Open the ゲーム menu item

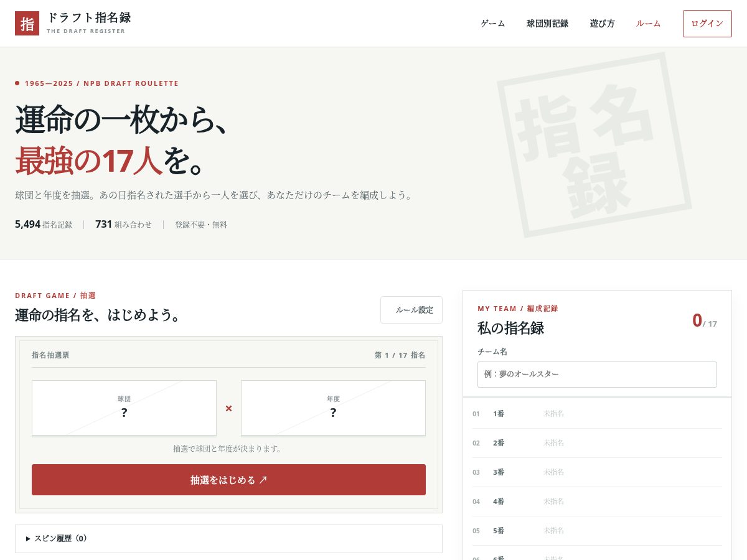click(493, 24)
